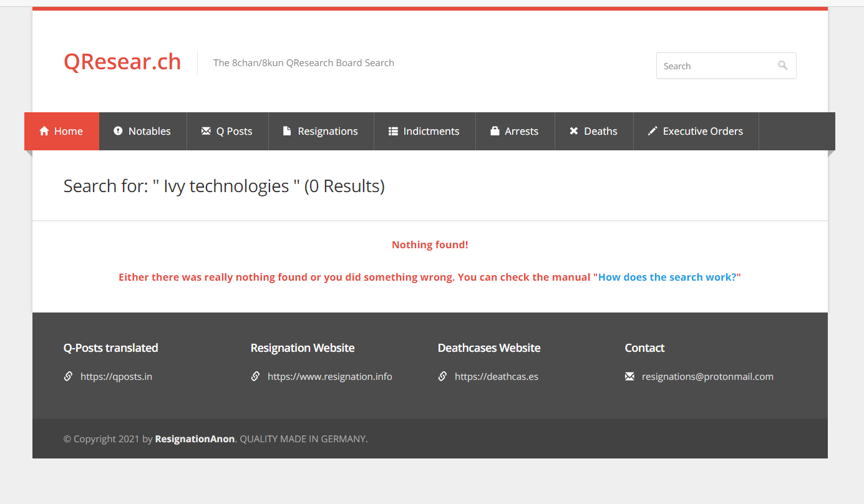The image size is (864, 504).
Task: Click the ResignationAnon copyright link
Action: click(195, 439)
